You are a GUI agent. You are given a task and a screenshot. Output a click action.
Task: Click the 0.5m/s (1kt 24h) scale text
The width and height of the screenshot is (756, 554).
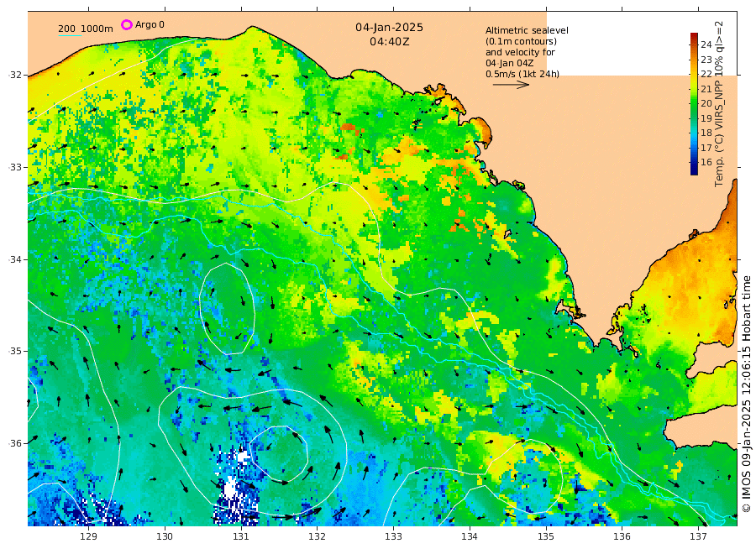522,74
